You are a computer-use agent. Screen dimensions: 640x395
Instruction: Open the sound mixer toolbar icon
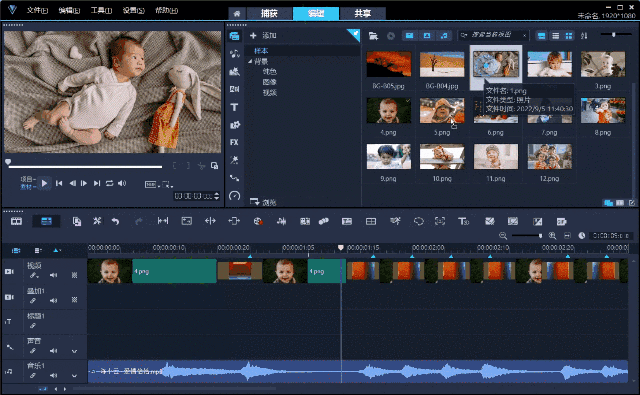point(281,221)
